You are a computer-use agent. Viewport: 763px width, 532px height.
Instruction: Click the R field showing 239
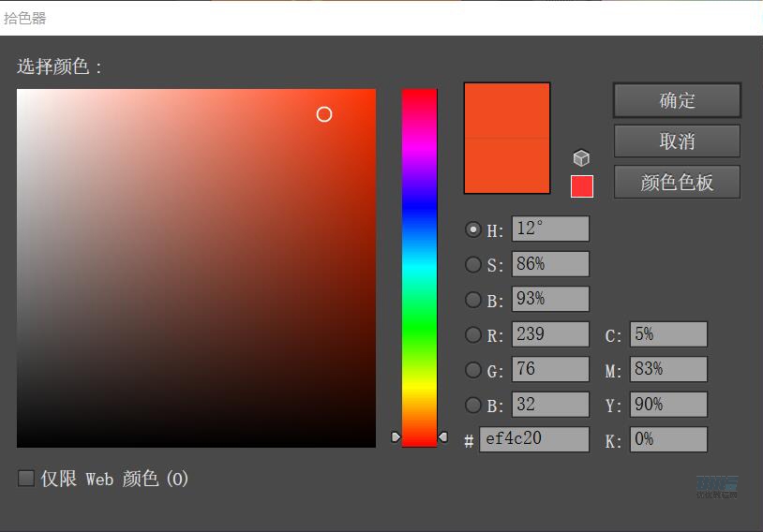tap(550, 334)
